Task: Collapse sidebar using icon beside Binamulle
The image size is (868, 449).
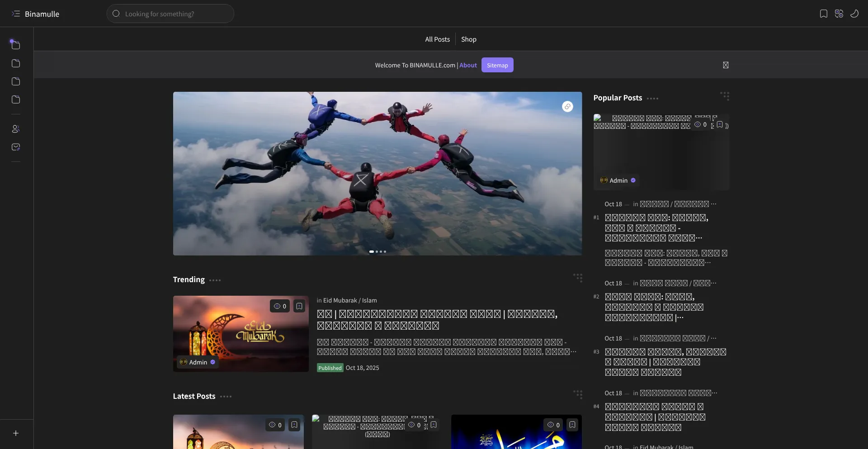Action: click(x=16, y=14)
